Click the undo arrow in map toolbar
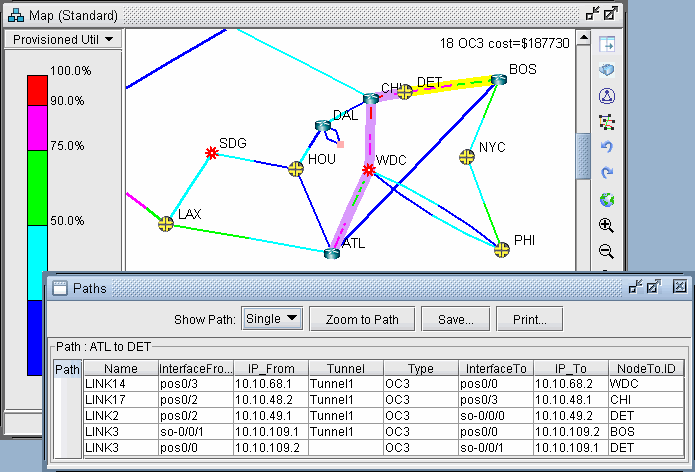 click(606, 148)
